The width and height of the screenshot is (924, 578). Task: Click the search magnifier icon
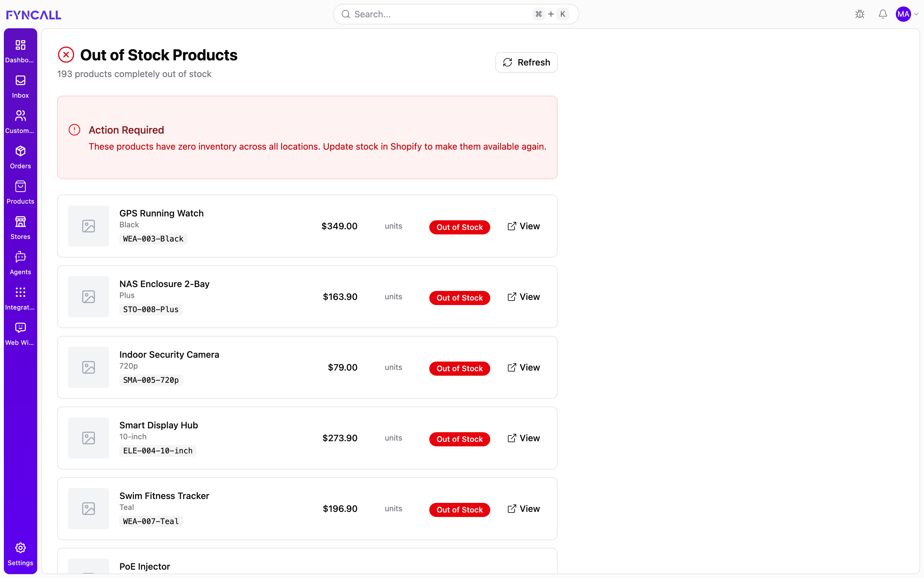point(346,14)
